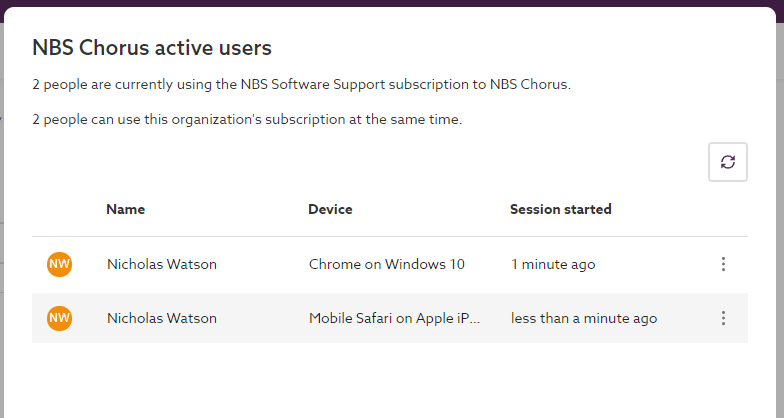Click the "Chrome on Windows 10" device cell

click(386, 264)
